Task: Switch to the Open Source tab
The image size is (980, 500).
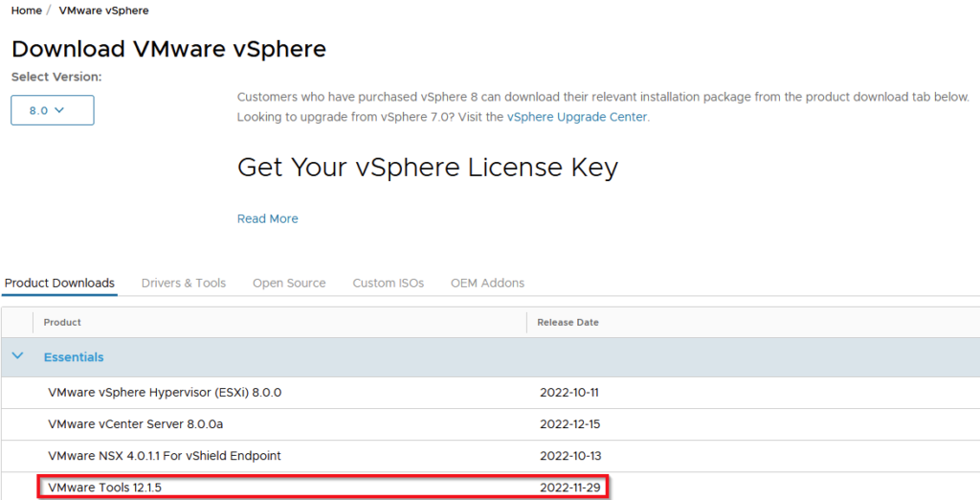Action: tap(289, 283)
